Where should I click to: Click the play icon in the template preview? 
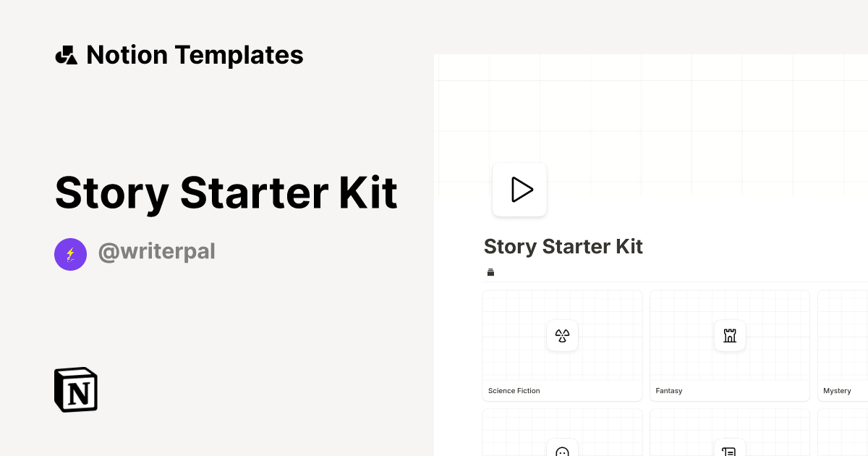click(519, 189)
